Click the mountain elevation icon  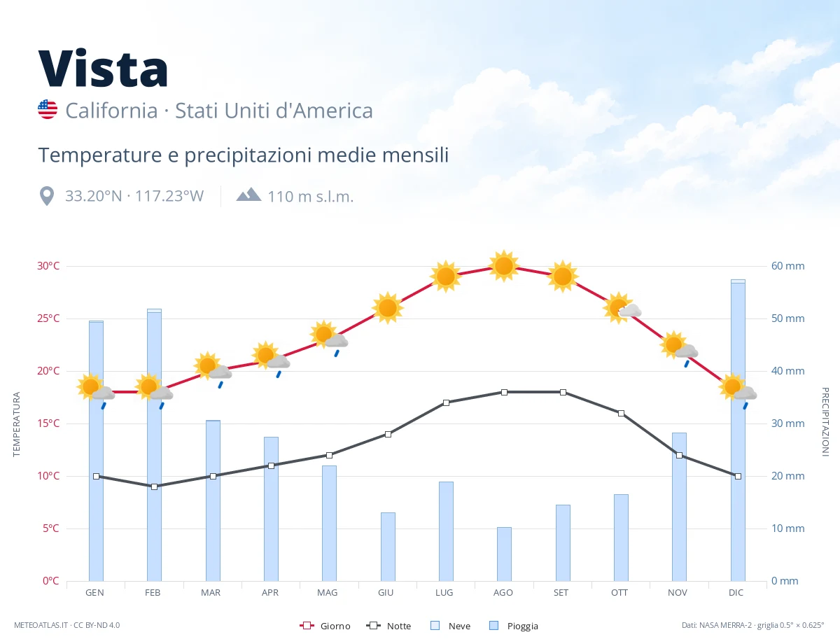click(x=248, y=195)
